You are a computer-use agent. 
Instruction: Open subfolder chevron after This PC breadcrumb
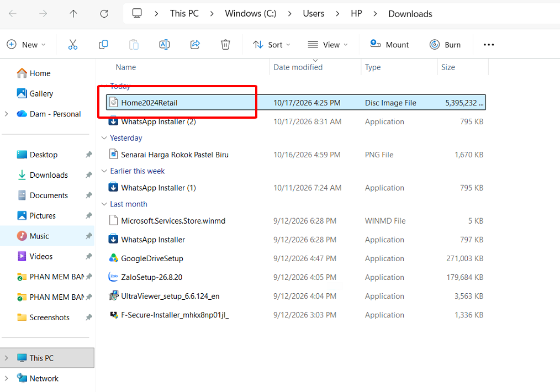pos(212,14)
